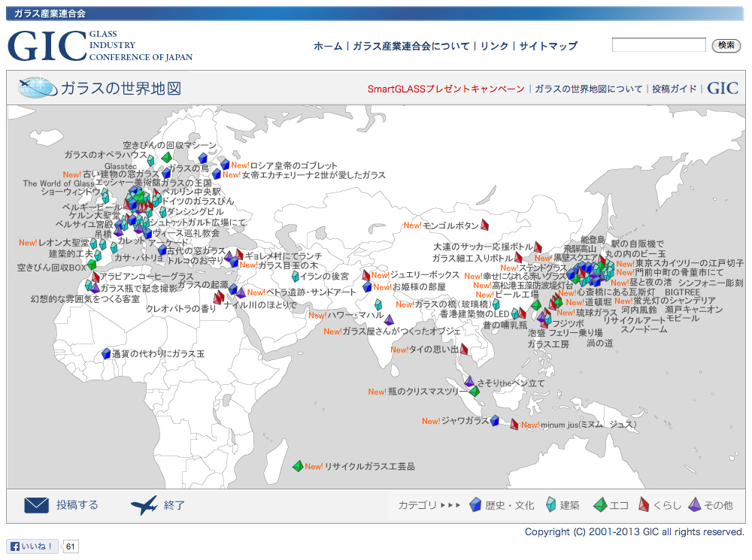Select the teal 建築 category gem

coord(551,505)
